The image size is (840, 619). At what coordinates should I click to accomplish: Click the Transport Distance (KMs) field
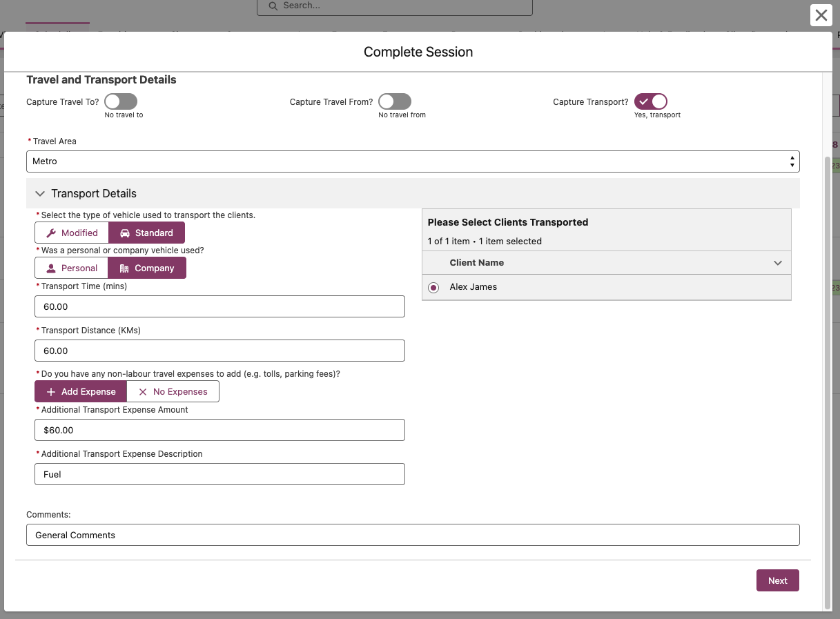[219, 351]
